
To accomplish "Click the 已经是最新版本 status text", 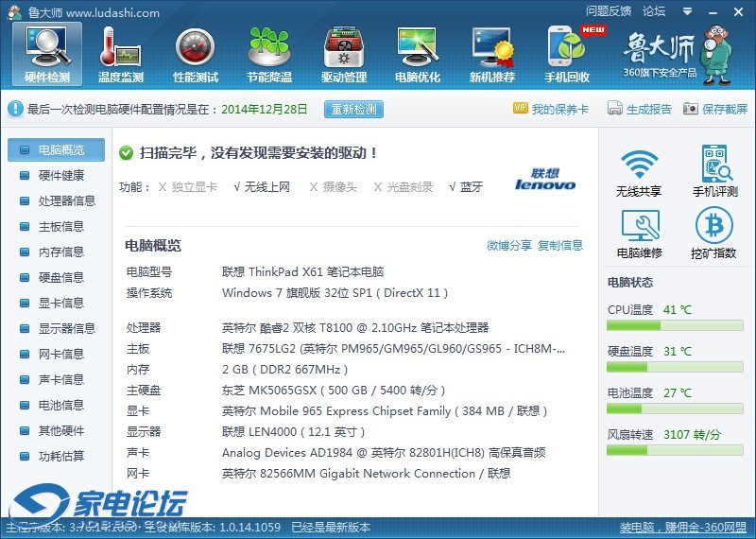I will pyautogui.click(x=331, y=527).
